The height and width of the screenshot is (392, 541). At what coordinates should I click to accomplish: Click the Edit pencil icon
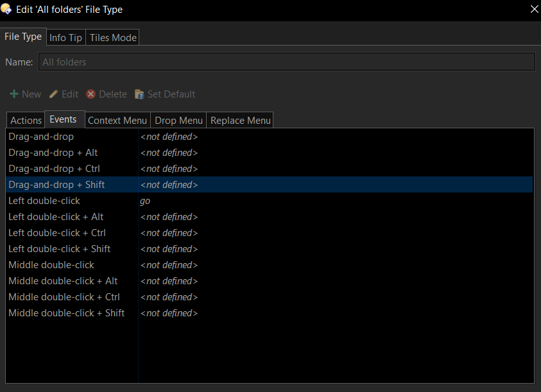(54, 94)
